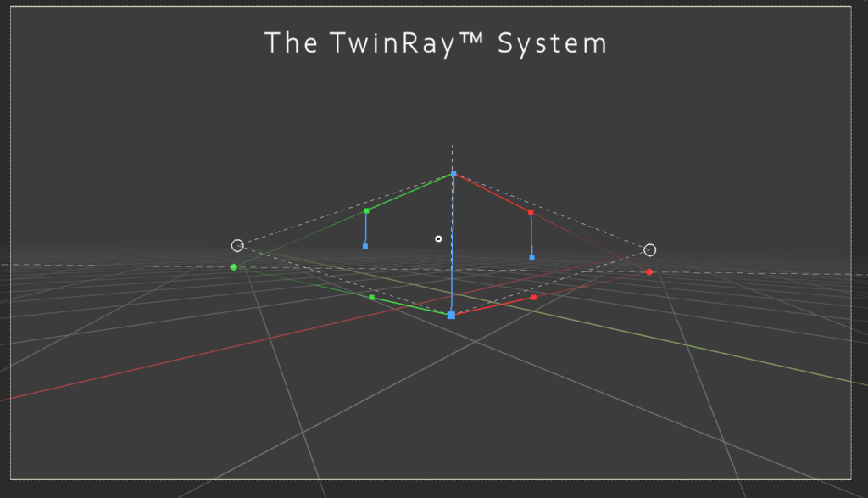This screenshot has height=498, width=868.
Task: Click red square handle on upper red edge
Action: (x=531, y=212)
